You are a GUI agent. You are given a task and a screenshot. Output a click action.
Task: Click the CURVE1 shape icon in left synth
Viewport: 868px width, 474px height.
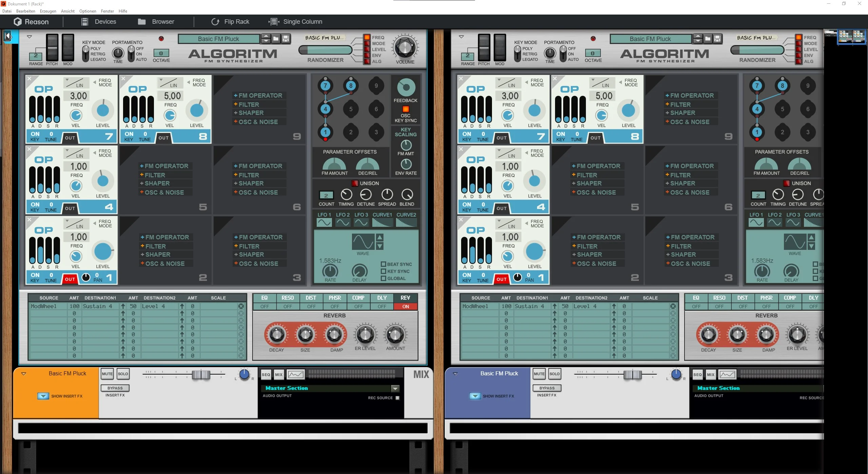(x=382, y=222)
